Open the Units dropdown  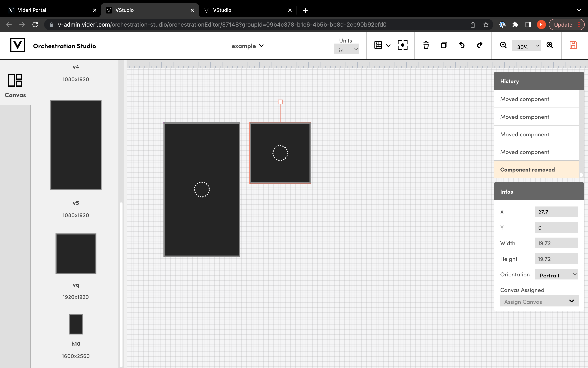click(x=346, y=49)
